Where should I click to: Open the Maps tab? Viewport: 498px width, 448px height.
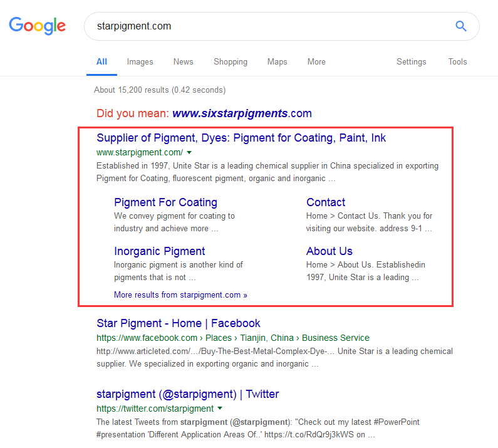coord(278,61)
